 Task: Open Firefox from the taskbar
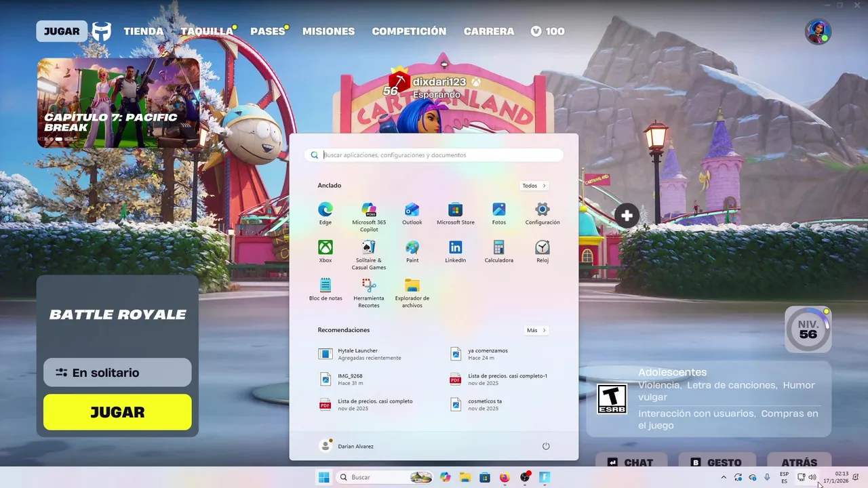click(505, 477)
